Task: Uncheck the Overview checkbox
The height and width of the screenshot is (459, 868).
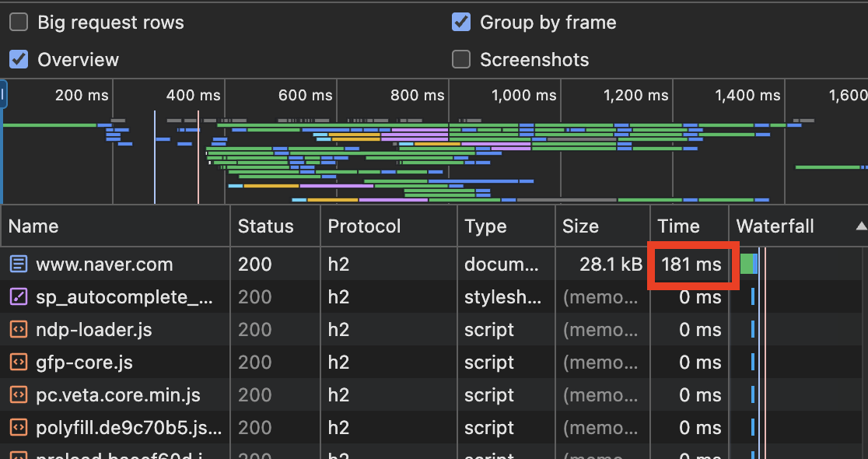Action: 19,59
